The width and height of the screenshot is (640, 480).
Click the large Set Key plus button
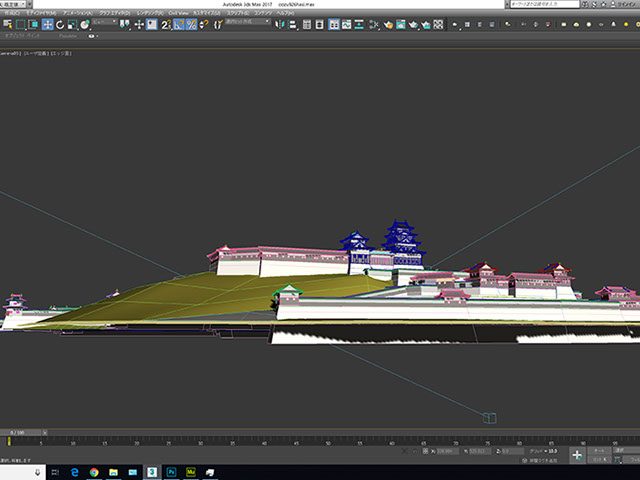click(x=577, y=455)
